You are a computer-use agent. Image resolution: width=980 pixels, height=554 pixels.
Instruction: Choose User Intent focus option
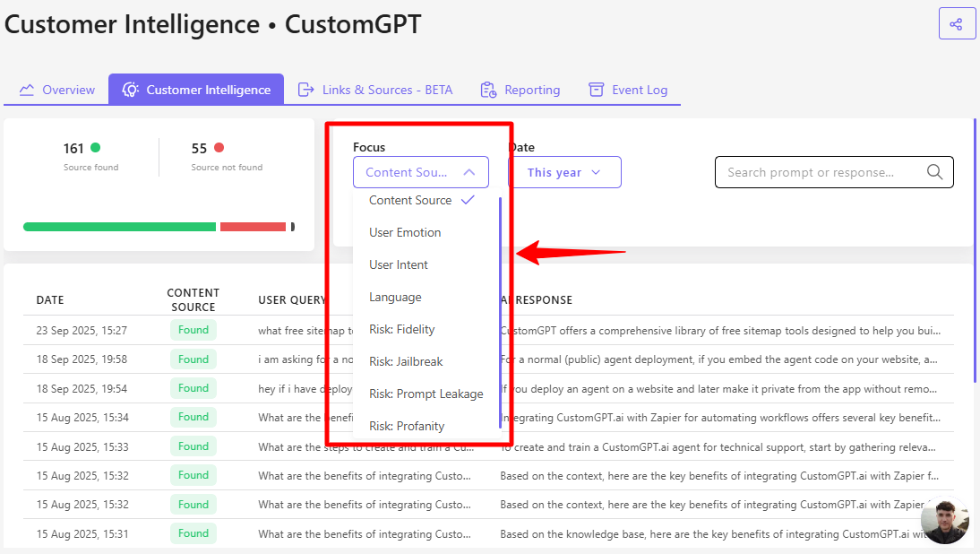coord(398,264)
